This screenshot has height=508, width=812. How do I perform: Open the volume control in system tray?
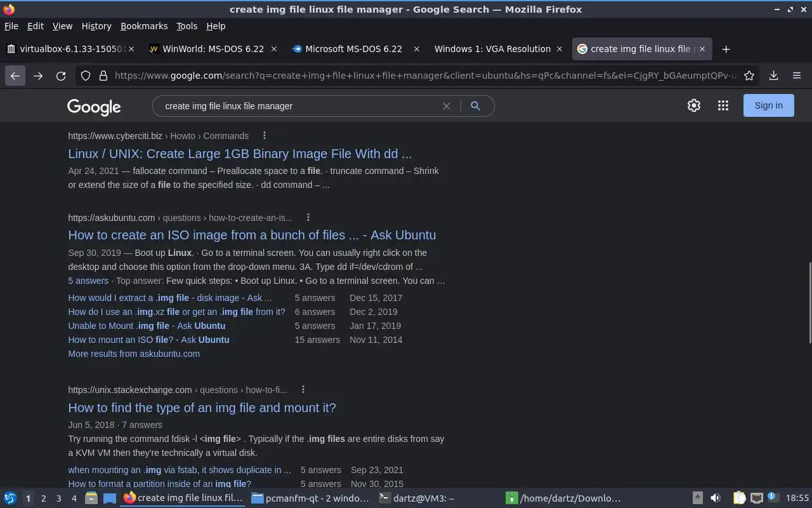(x=716, y=498)
